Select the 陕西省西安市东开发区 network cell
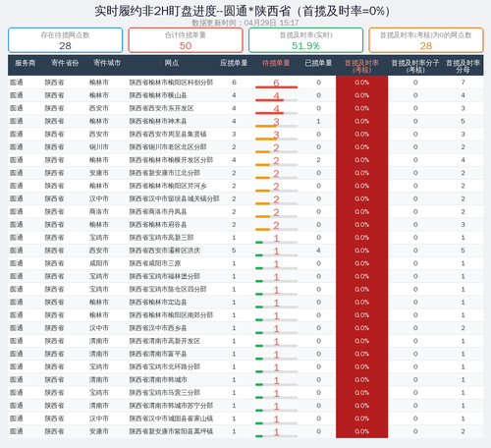Screen dimensions: 491x448 pos(161,108)
